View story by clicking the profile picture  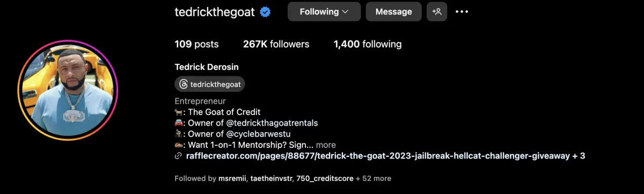click(x=68, y=90)
